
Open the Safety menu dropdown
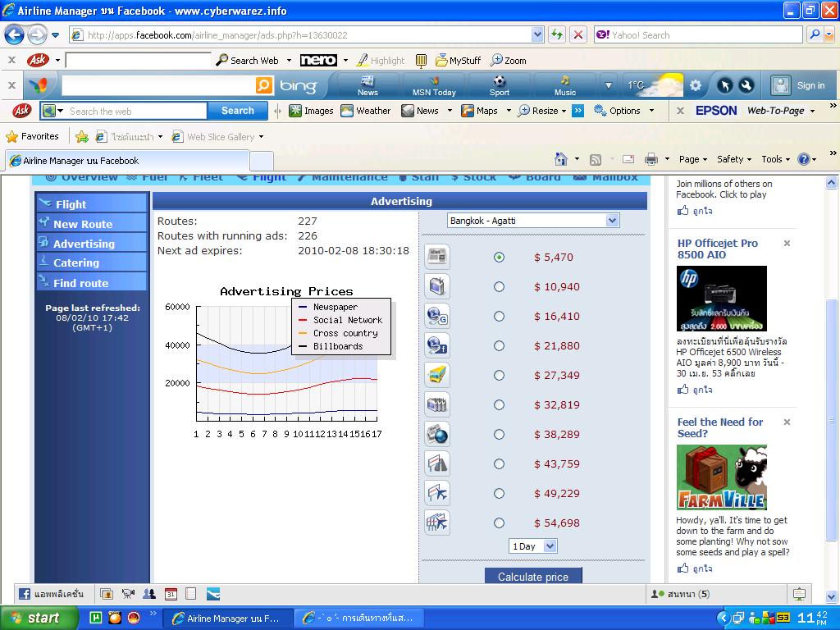click(734, 159)
